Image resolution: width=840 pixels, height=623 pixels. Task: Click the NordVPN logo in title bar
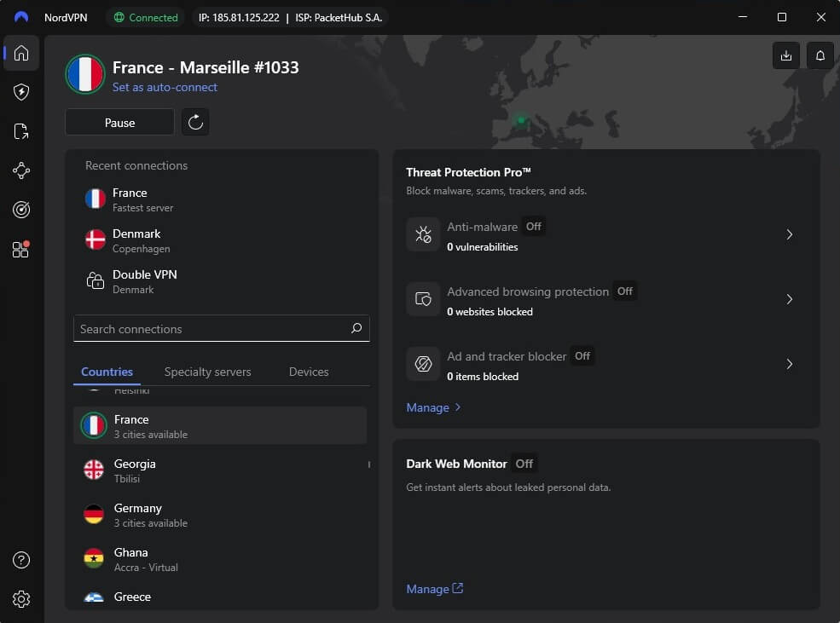[21, 17]
